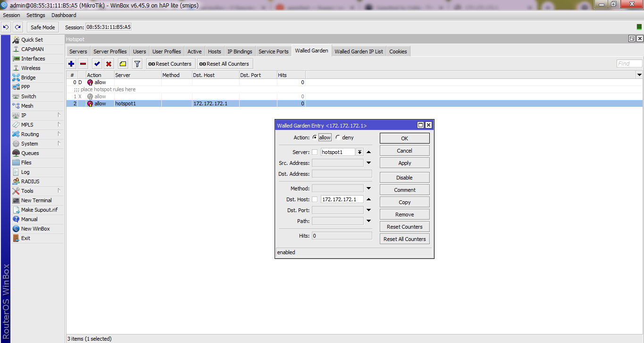Image resolution: width=644 pixels, height=343 pixels.
Task: Click the red X disable icon
Action: pyautogui.click(x=109, y=64)
